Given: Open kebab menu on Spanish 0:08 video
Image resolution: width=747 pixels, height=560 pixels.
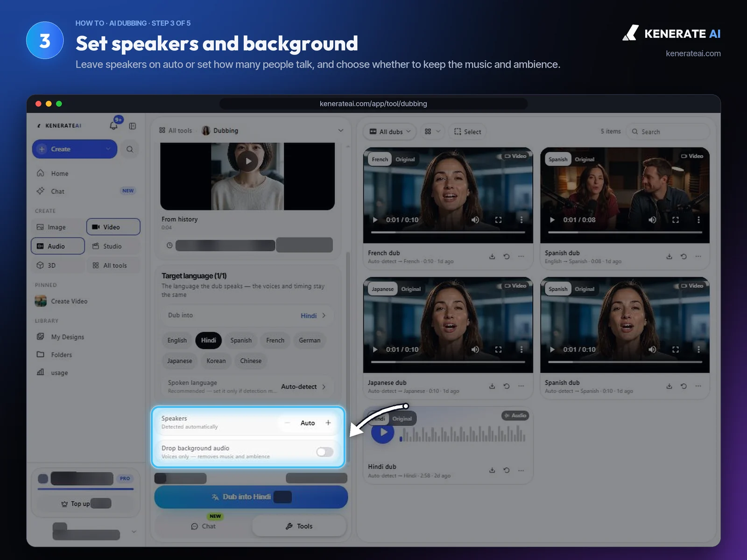Looking at the screenshot, I should pos(698,220).
